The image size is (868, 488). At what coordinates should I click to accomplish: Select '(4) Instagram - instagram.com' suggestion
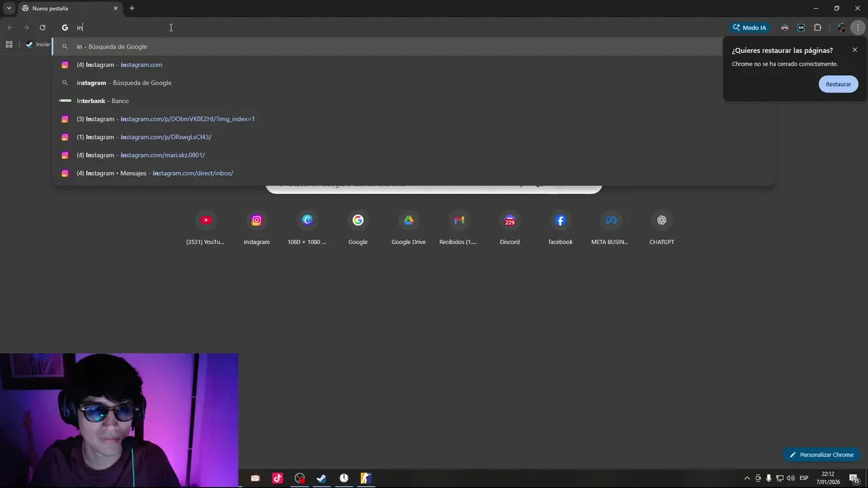point(414,64)
